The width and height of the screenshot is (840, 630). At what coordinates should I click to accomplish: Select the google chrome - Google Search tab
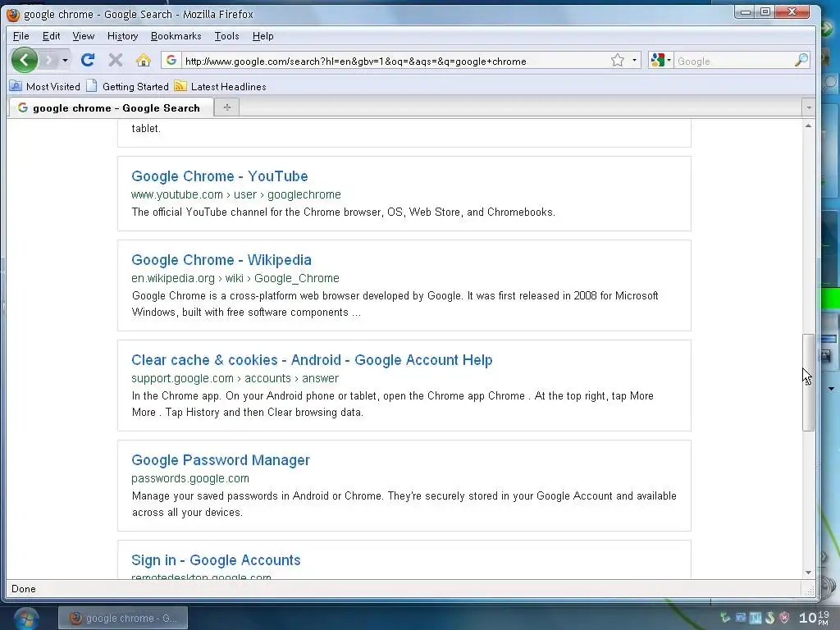pos(110,107)
